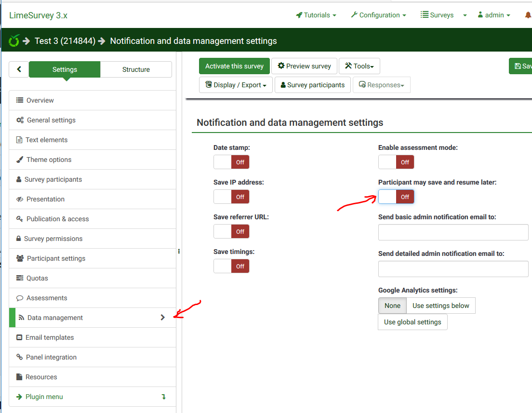Viewport: 532px width, 413px height.
Task: Toggle the Date stamp switch
Action: [231, 162]
